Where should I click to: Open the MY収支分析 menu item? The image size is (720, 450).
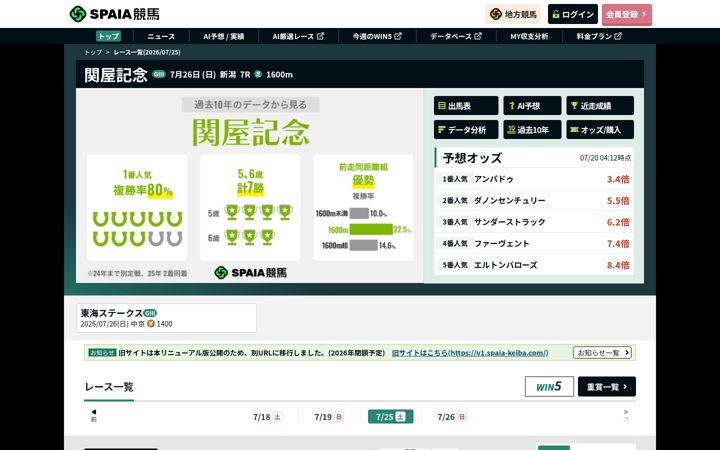pos(529,36)
